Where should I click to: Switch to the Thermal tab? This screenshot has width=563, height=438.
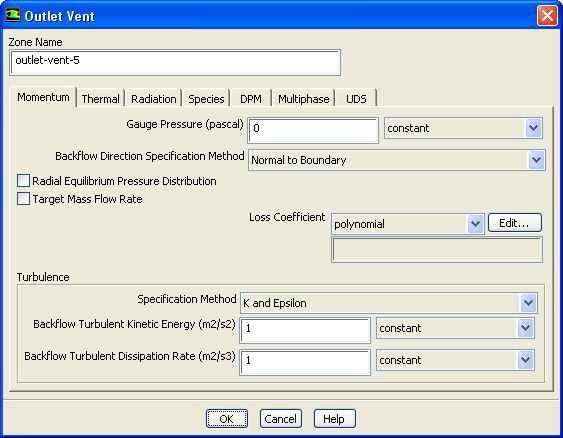[x=101, y=98]
